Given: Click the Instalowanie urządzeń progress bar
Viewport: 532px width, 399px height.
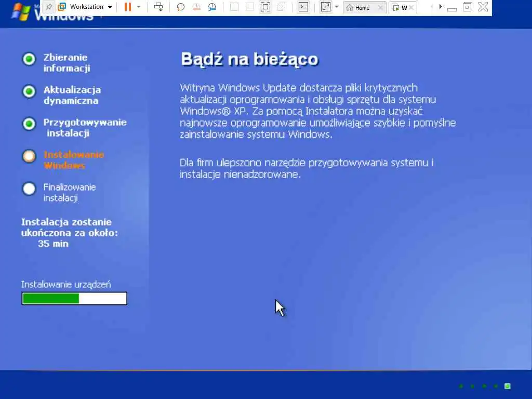Looking at the screenshot, I should pyautogui.click(x=74, y=299).
